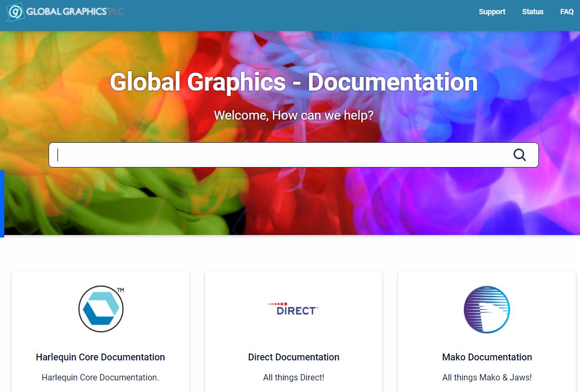580x392 pixels.
Task: Click the Global Graphics 'g' logo icon
Action: pos(15,12)
